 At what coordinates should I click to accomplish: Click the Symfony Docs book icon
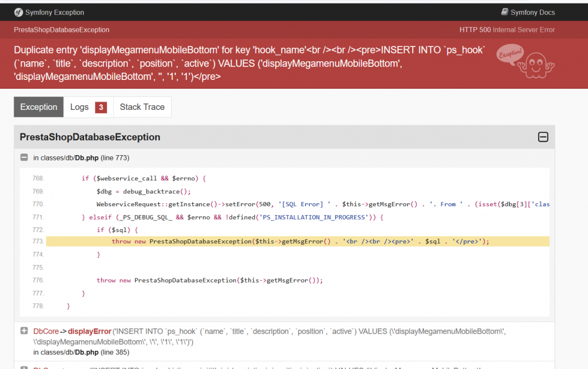pos(505,12)
